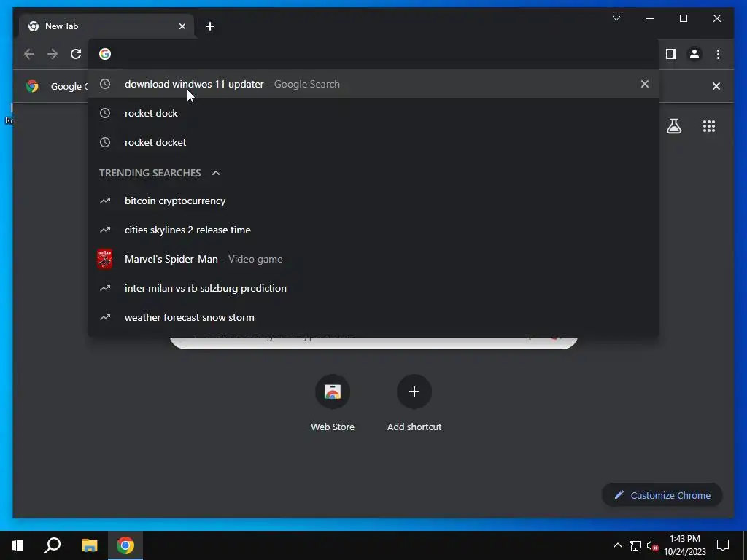Open Chrome's three-dot menu
This screenshot has width=747, height=560.
[718, 54]
